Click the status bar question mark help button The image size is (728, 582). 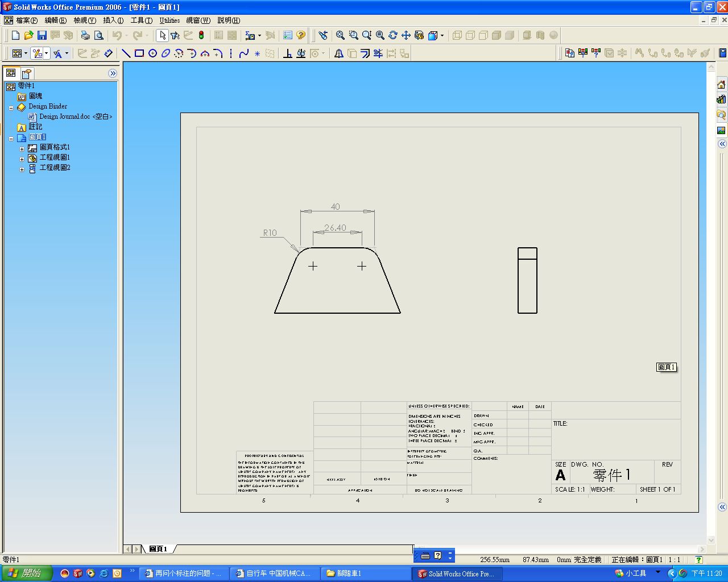point(699,560)
